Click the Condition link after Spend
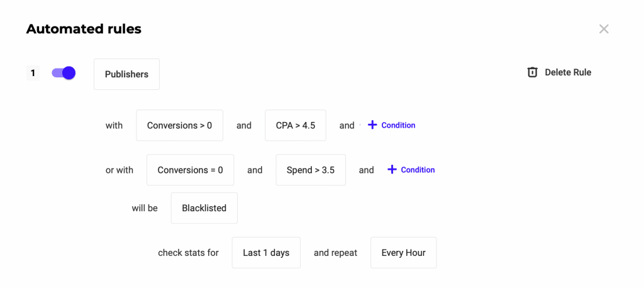644x288 pixels. [x=418, y=170]
